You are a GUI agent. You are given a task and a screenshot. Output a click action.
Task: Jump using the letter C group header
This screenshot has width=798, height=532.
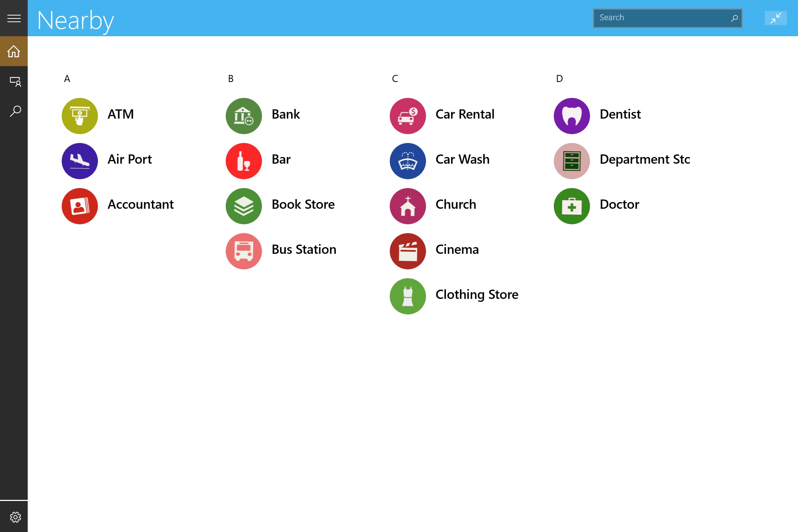(395, 79)
